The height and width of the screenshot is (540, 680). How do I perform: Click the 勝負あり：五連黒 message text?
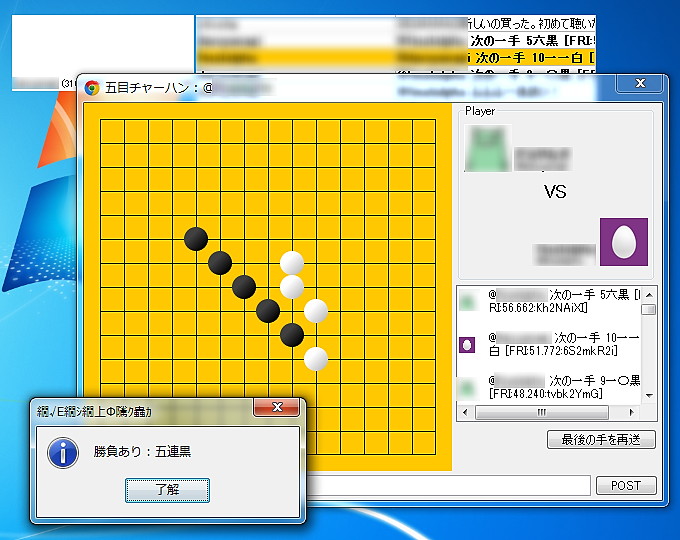pyautogui.click(x=142, y=452)
